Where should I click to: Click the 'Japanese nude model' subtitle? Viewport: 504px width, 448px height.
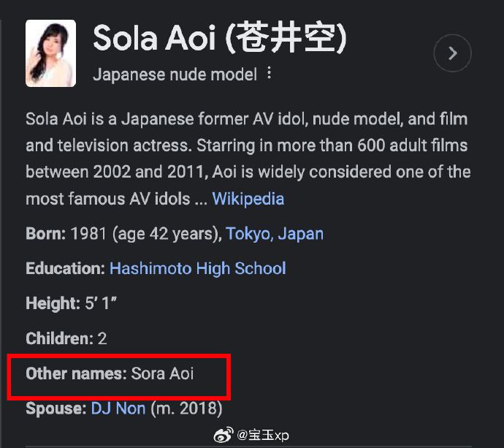point(175,75)
